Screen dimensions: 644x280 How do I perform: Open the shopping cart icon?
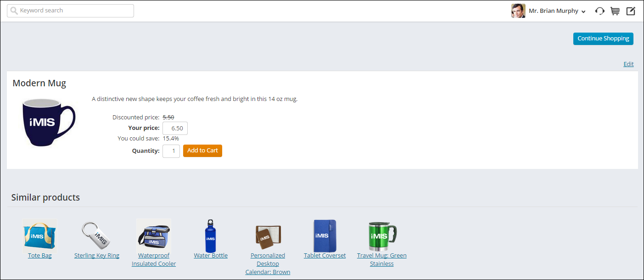coord(615,11)
